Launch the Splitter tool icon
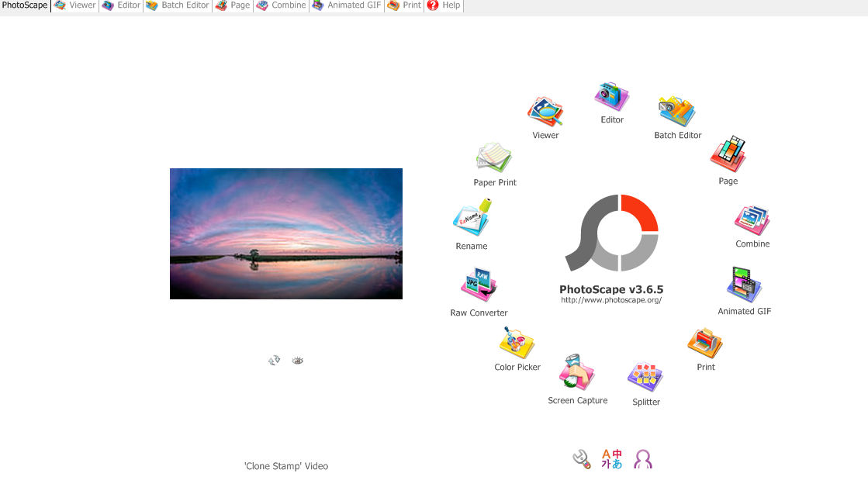868x487 pixels. pyautogui.click(x=645, y=377)
